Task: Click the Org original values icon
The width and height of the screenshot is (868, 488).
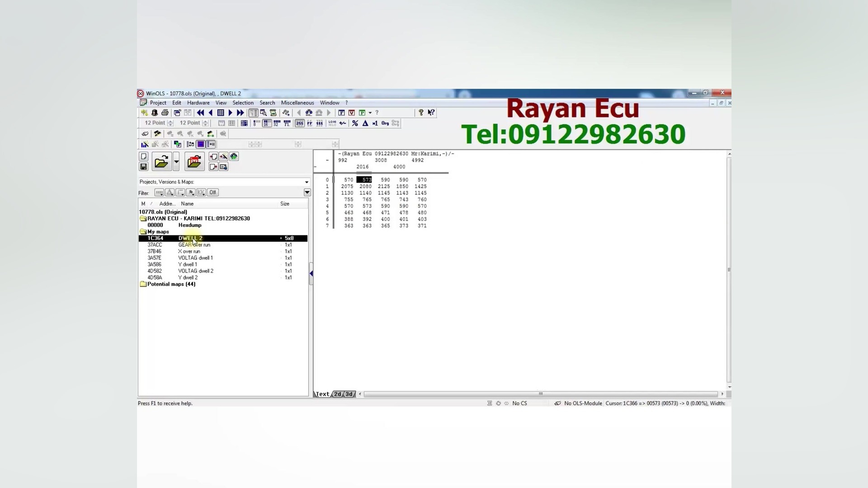Action: tap(385, 123)
